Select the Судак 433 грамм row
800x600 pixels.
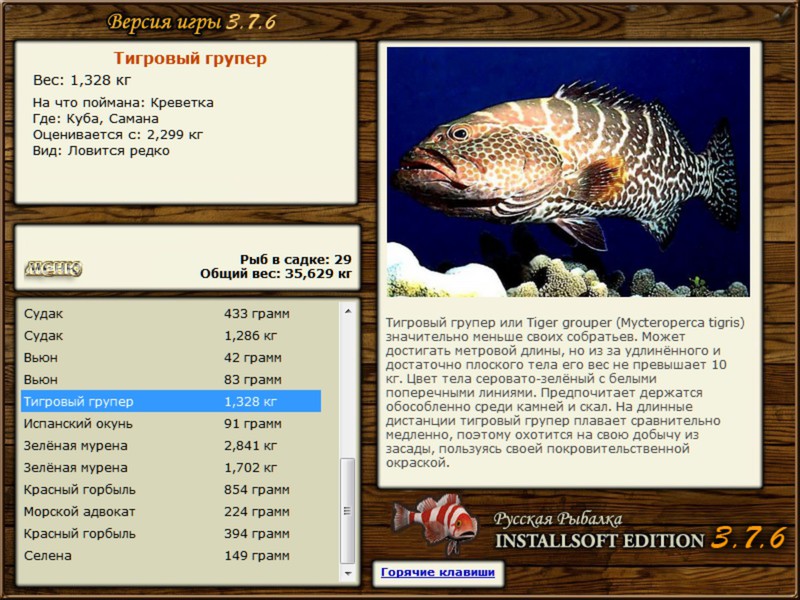(x=171, y=313)
